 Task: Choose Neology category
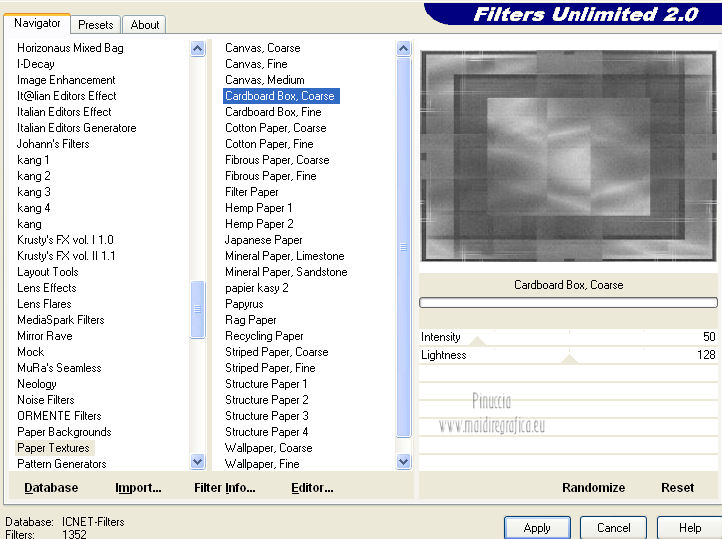(36, 384)
